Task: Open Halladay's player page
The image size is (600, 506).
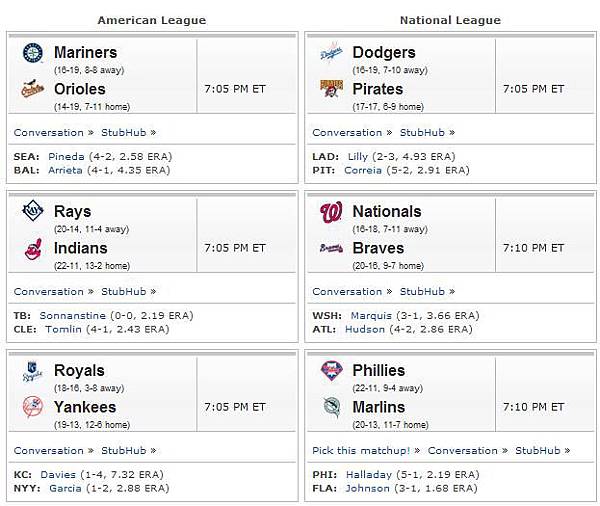Action: tap(369, 475)
